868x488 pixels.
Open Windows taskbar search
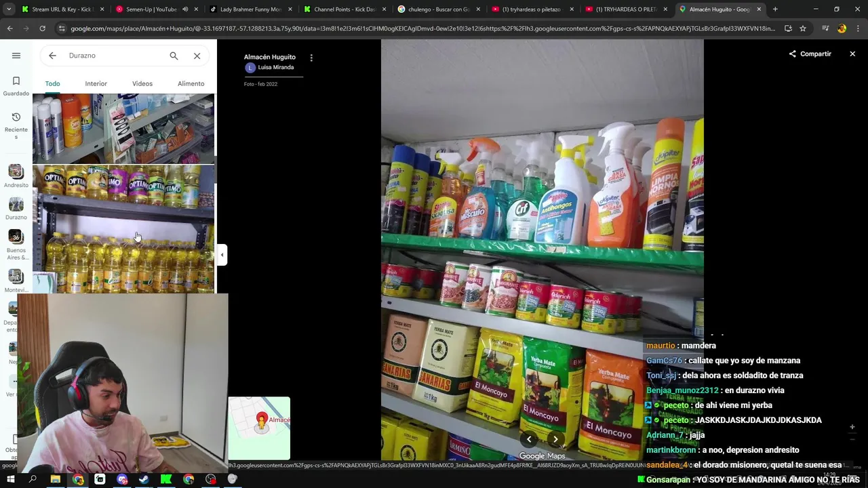coord(33,479)
